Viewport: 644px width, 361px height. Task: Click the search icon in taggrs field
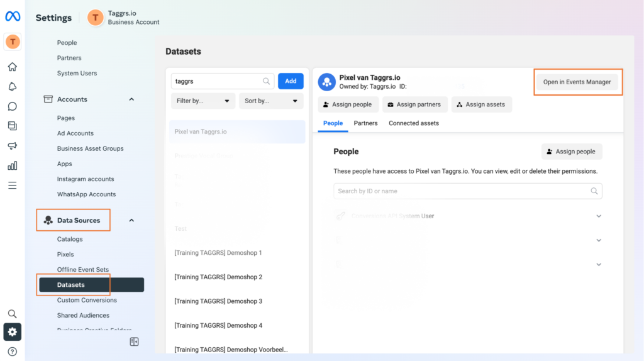point(266,81)
